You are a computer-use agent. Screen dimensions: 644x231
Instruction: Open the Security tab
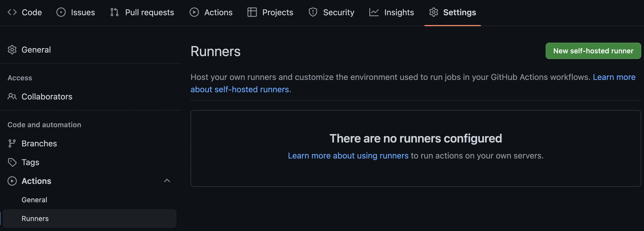pos(331,12)
